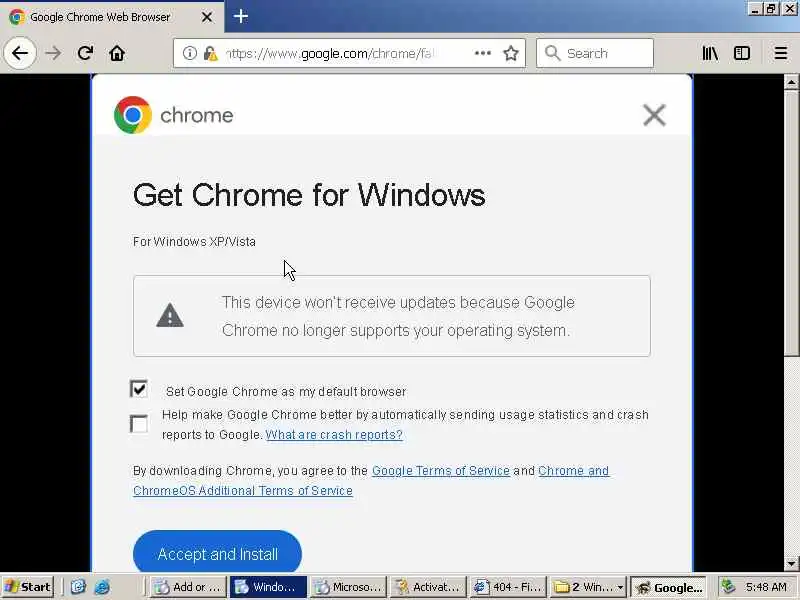Bookmark this page with the star icon
The width and height of the screenshot is (800, 600).
tap(511, 53)
